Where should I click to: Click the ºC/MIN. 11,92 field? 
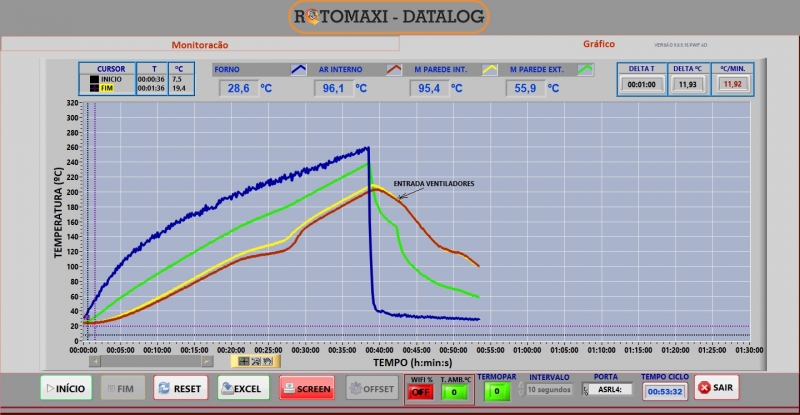coord(732,84)
